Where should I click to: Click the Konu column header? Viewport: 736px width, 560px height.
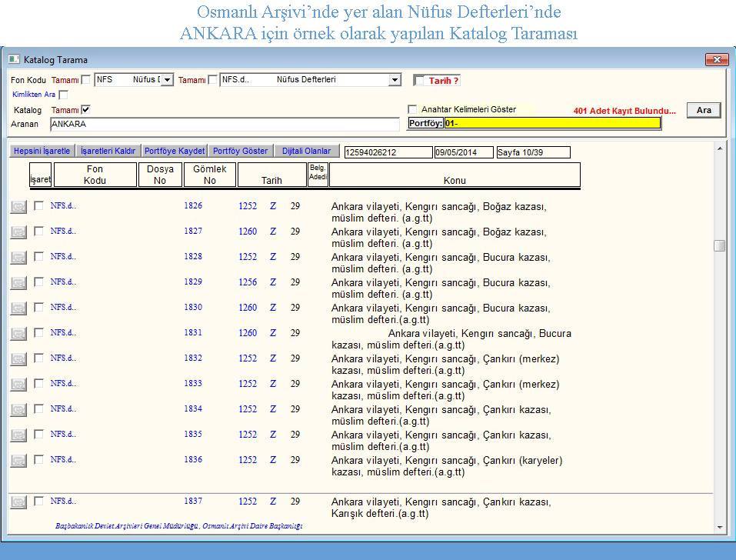click(455, 175)
